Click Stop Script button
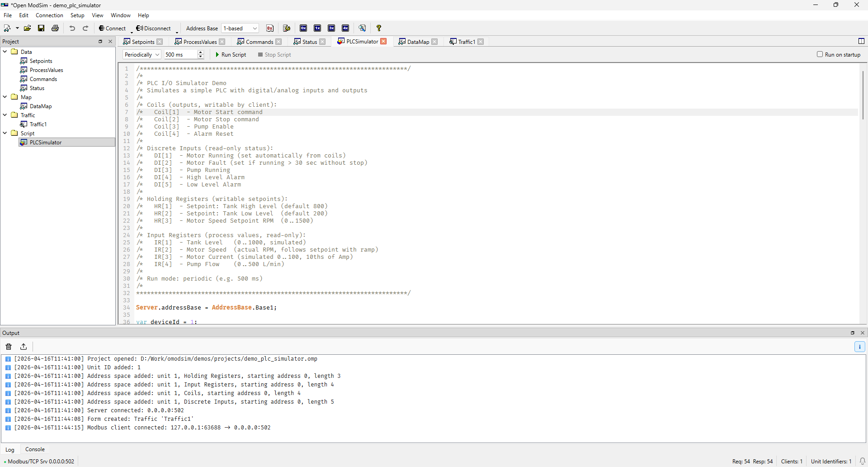Viewport: 868px width, 467px height. point(274,54)
